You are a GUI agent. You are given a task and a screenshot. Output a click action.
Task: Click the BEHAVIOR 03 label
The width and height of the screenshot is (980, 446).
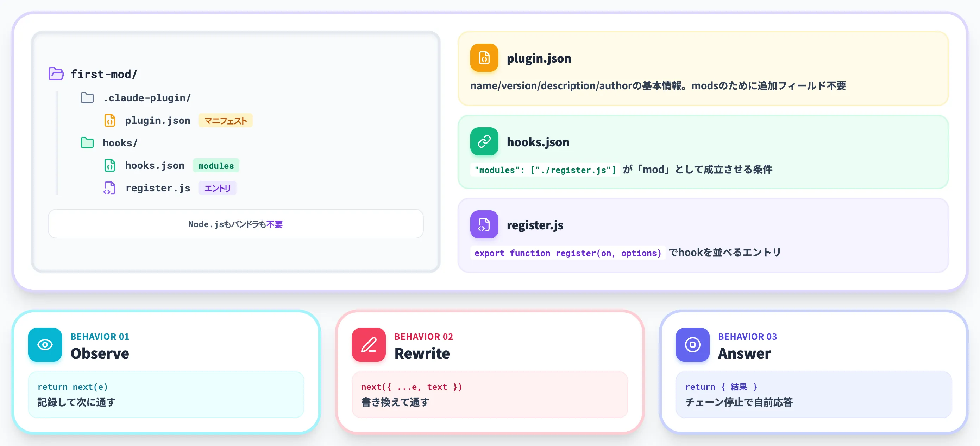click(747, 337)
